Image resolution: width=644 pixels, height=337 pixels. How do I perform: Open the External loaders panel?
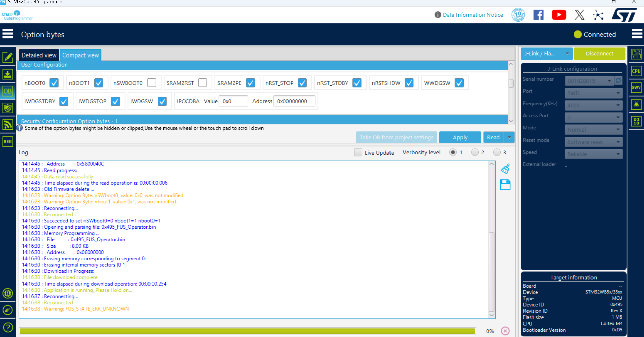[x=636, y=104]
